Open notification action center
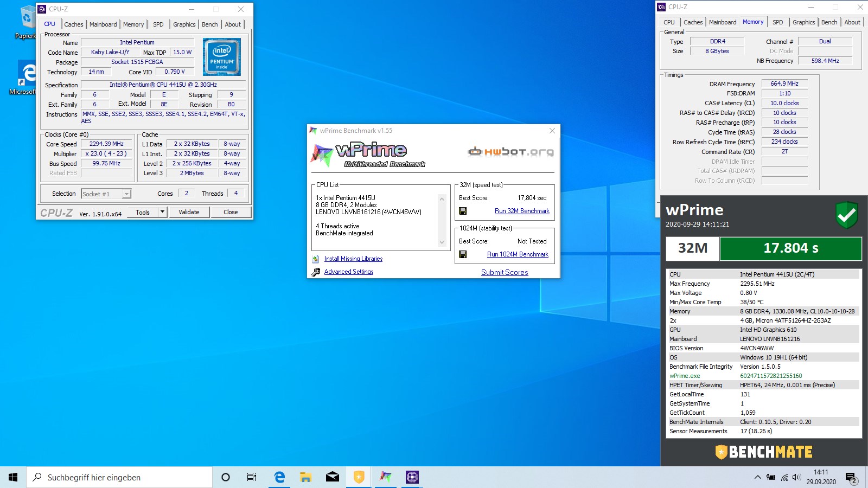 [851, 477]
